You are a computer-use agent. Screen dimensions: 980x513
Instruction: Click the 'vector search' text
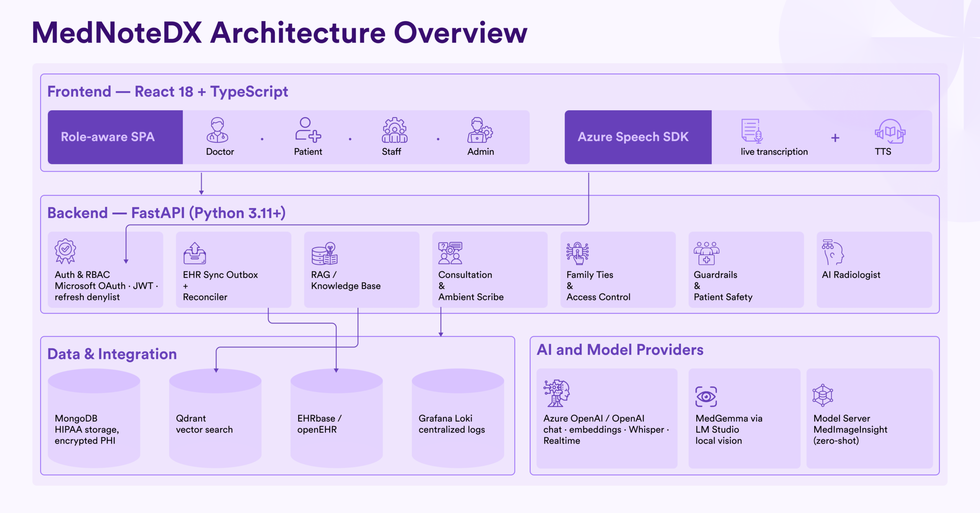coord(204,429)
